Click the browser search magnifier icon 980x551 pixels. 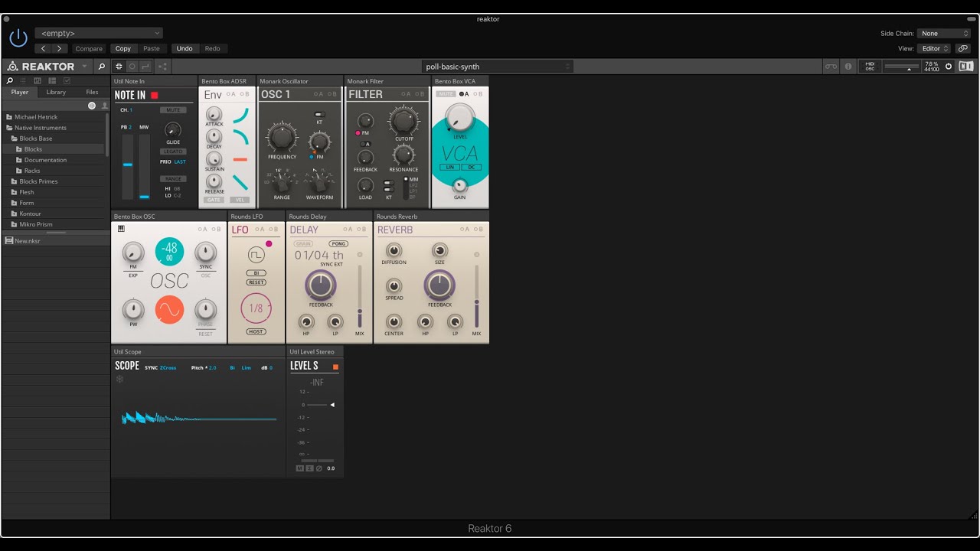[10, 80]
